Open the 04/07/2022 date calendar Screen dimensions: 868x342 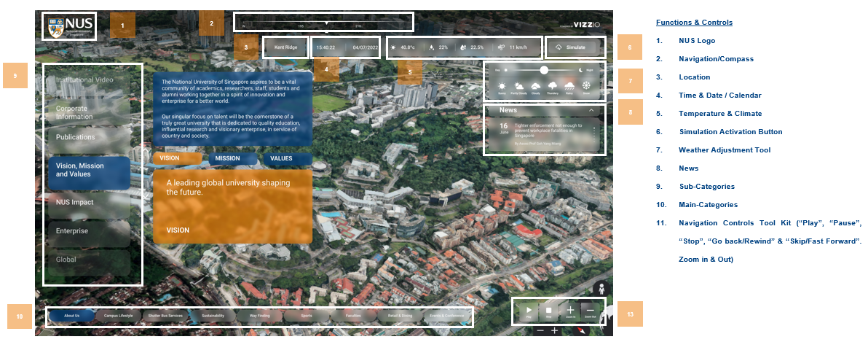tap(365, 47)
